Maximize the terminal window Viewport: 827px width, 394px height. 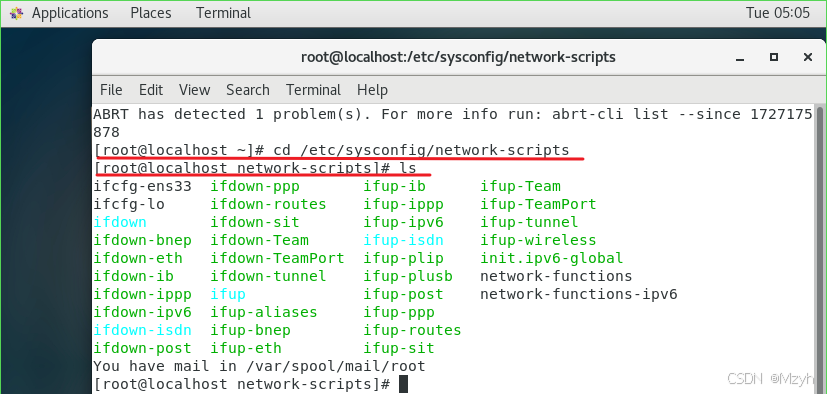774,57
